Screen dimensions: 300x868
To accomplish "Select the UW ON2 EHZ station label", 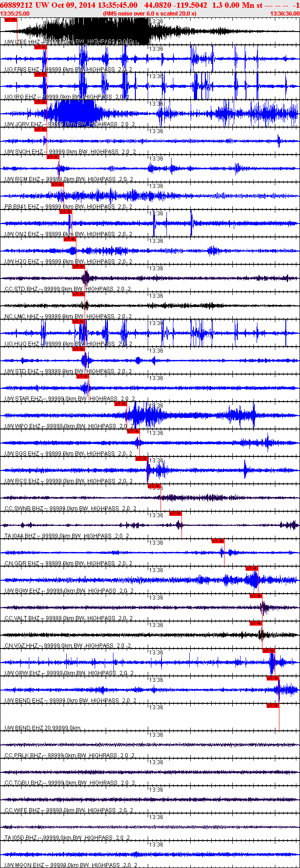I will tap(68, 234).
